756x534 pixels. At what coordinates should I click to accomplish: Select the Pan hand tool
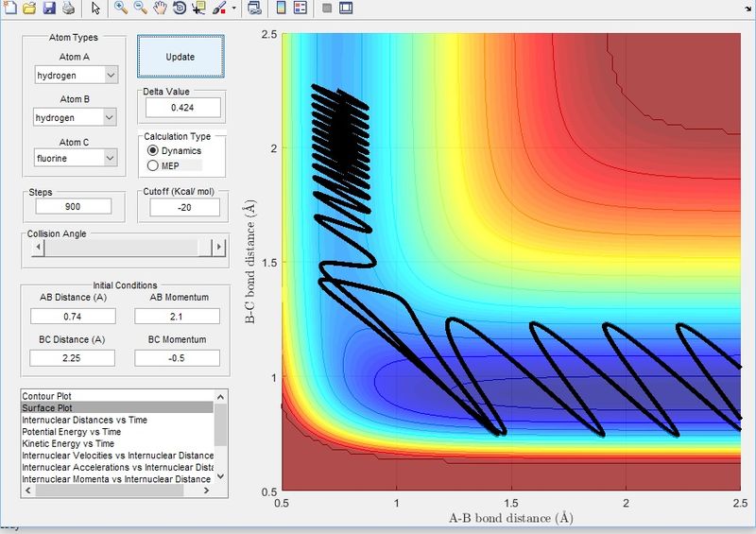click(x=160, y=8)
